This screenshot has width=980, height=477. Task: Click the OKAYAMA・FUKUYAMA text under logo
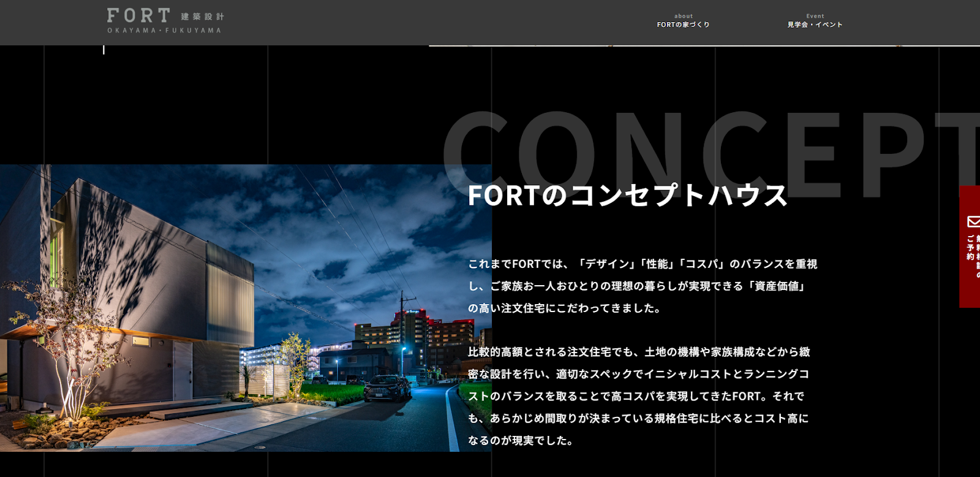(x=164, y=30)
